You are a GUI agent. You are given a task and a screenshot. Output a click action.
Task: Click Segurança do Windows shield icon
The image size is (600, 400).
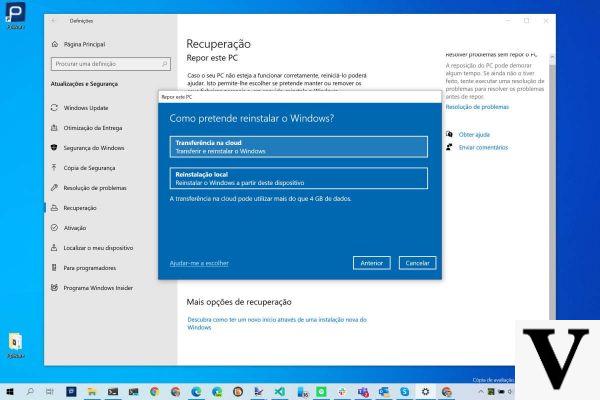pos(54,147)
